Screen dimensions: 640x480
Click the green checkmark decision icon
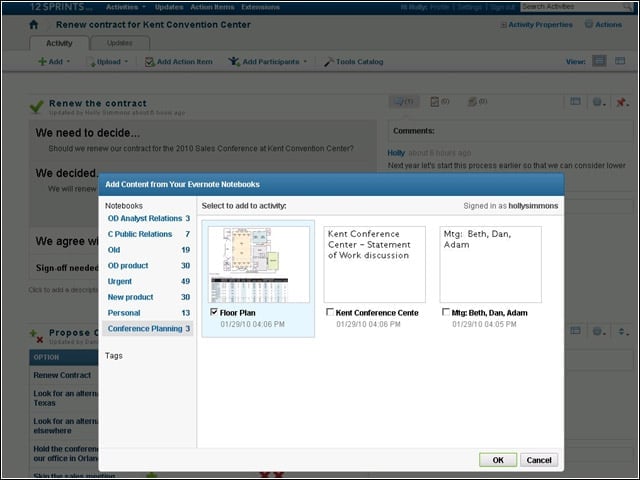point(37,107)
